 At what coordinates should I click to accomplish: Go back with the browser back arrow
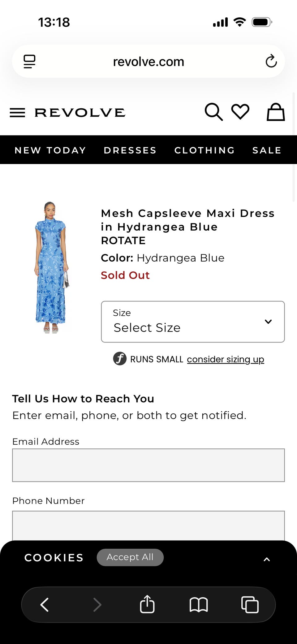(x=45, y=604)
